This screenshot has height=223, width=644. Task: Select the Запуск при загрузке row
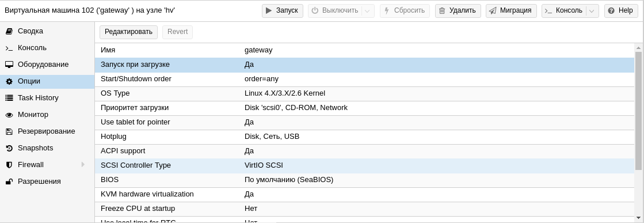pyautogui.click(x=365, y=65)
